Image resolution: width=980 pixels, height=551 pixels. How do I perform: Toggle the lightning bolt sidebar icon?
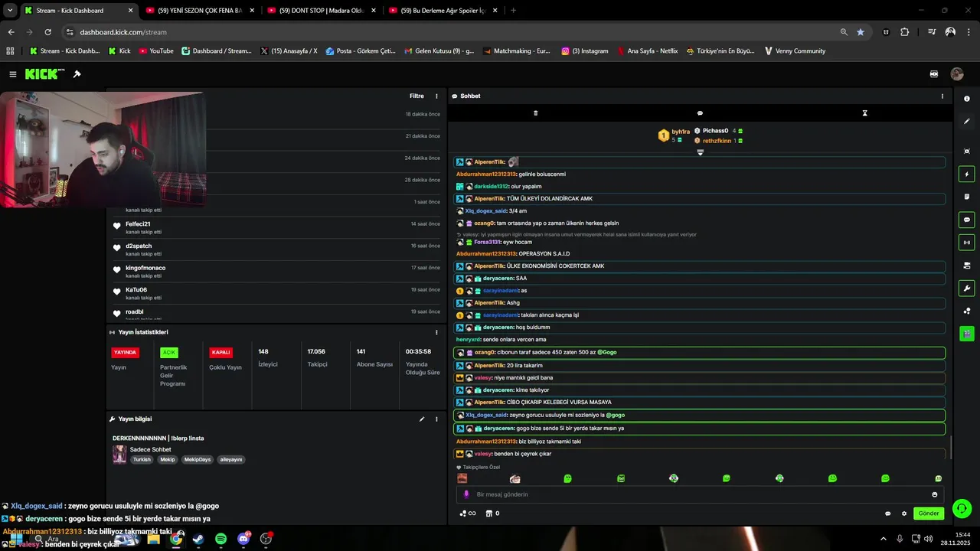pos(966,174)
